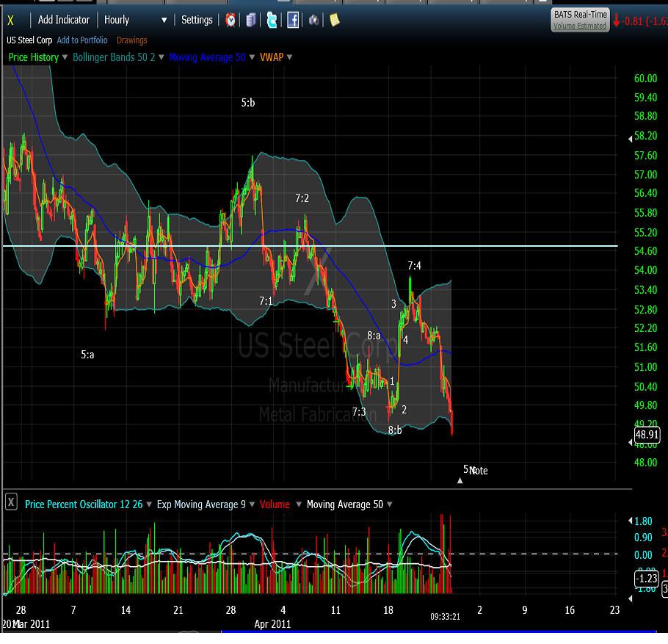This screenshot has width=668, height=644.
Task: Share the chart via Twitter icon
Action: [272, 20]
